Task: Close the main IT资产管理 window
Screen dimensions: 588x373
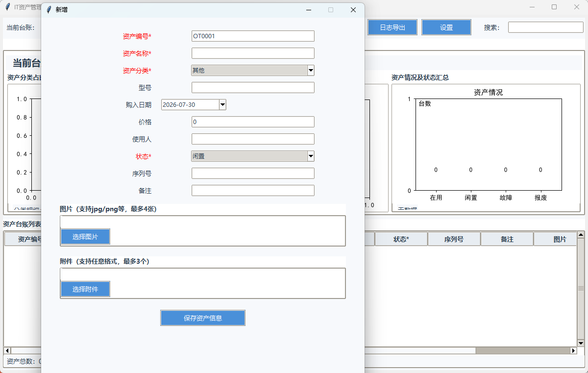Action: [577, 7]
